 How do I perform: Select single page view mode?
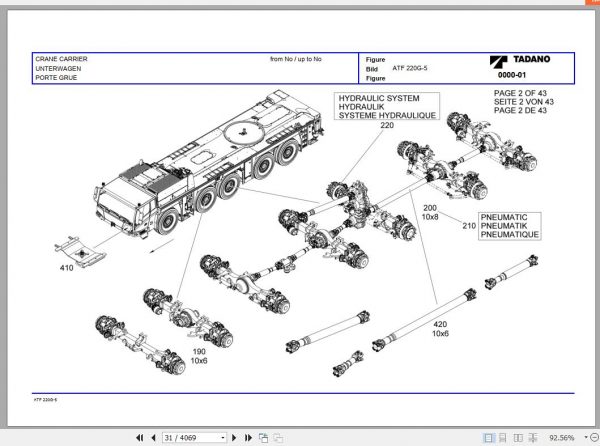[x=488, y=438]
